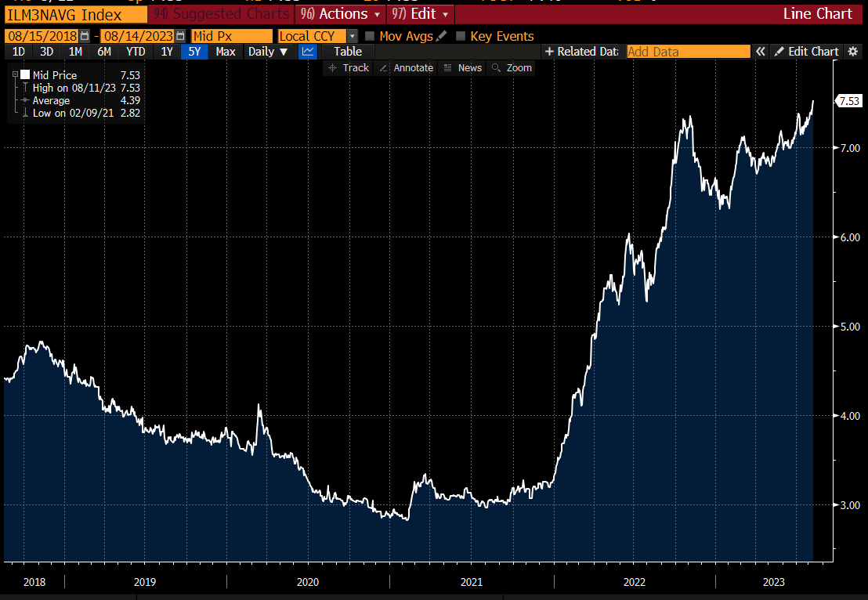
Task: Click the Local CCY field
Action: click(x=313, y=36)
